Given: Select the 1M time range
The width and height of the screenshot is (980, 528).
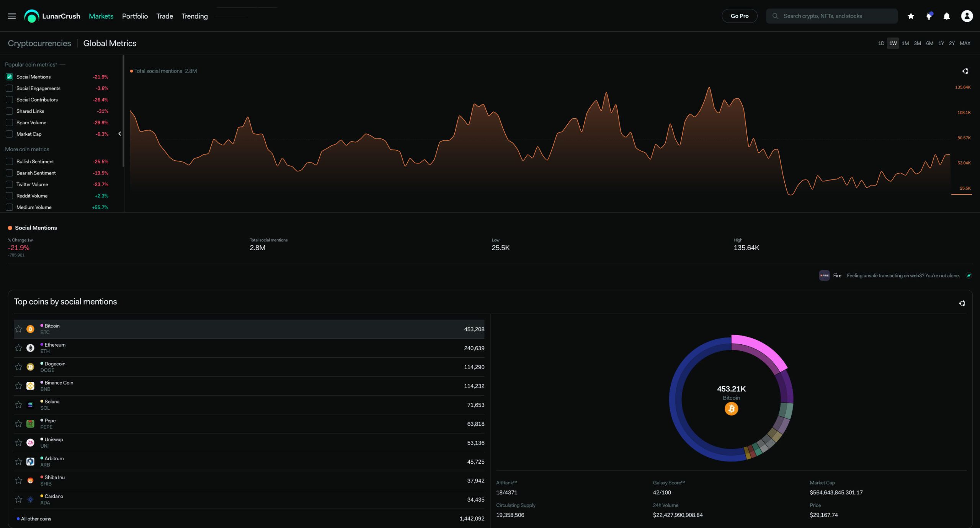Looking at the screenshot, I should pos(905,43).
